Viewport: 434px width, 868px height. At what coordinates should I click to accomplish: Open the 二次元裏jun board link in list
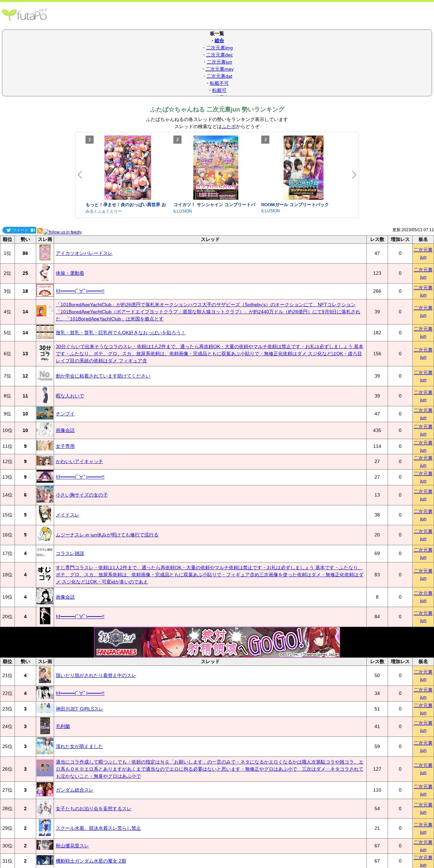219,62
